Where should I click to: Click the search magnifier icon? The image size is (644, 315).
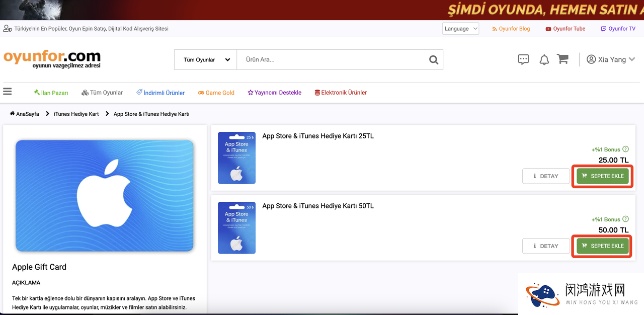[x=434, y=60]
